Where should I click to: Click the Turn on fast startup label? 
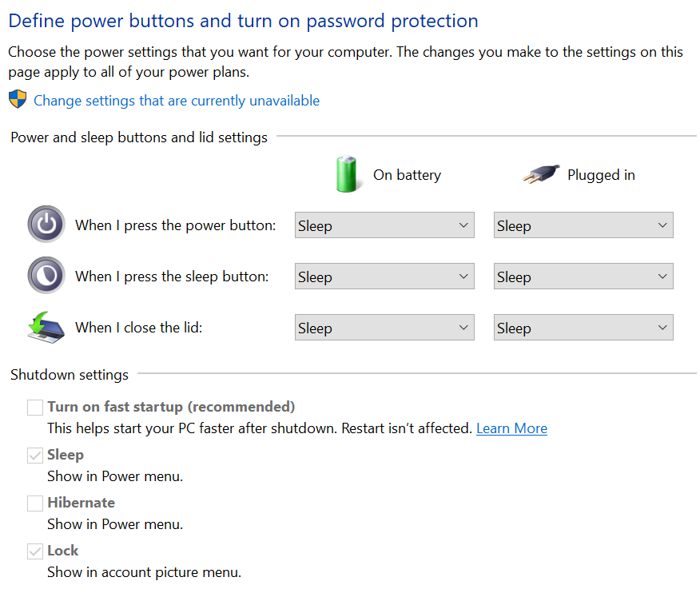click(x=171, y=407)
